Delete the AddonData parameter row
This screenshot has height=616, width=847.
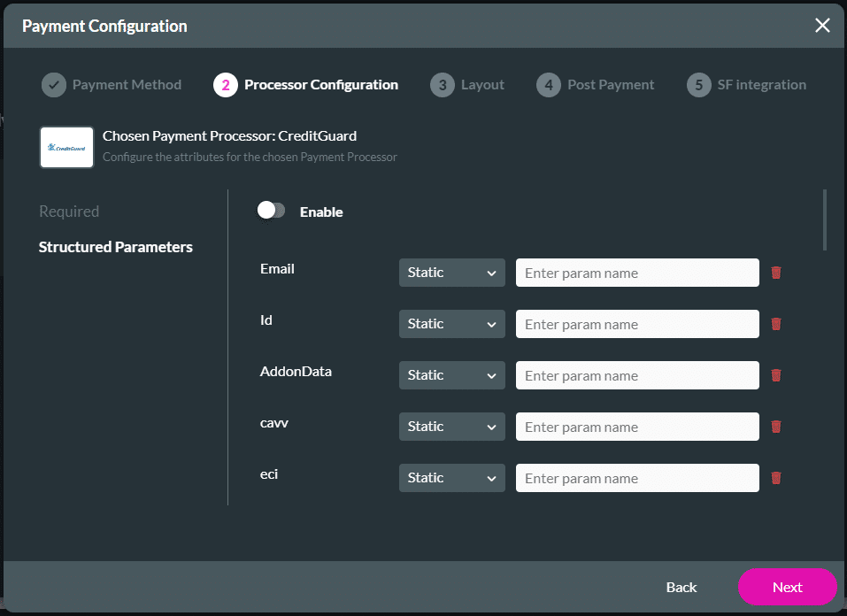click(776, 375)
